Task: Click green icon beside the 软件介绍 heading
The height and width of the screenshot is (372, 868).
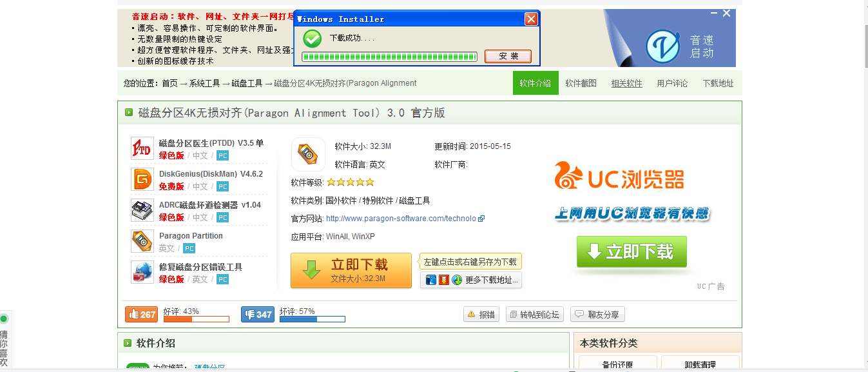Action: coord(129,343)
